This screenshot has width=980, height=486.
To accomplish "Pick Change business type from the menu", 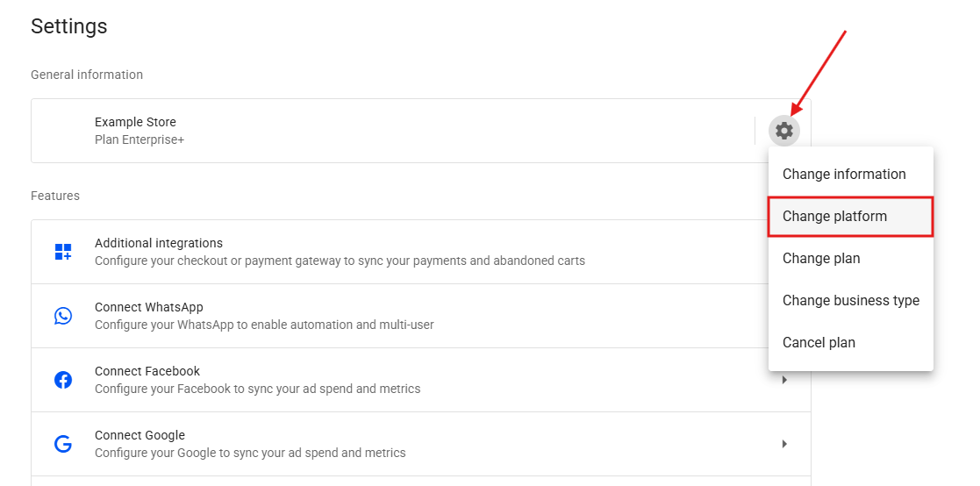I will (851, 300).
